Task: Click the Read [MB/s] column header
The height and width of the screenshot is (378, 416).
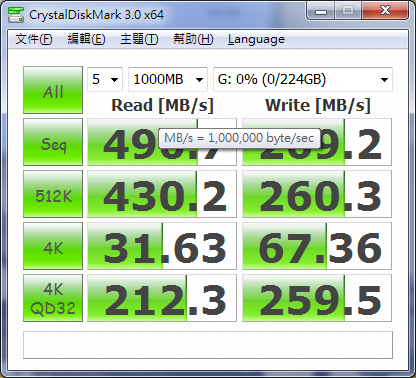Action: point(162,106)
